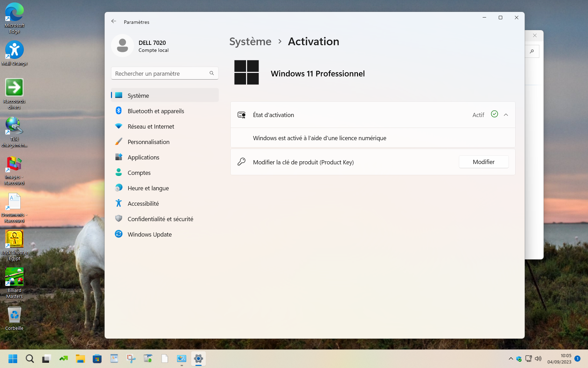Viewport: 588px width, 368px height.
Task: Open Réseau et Internet settings
Action: coord(165,126)
